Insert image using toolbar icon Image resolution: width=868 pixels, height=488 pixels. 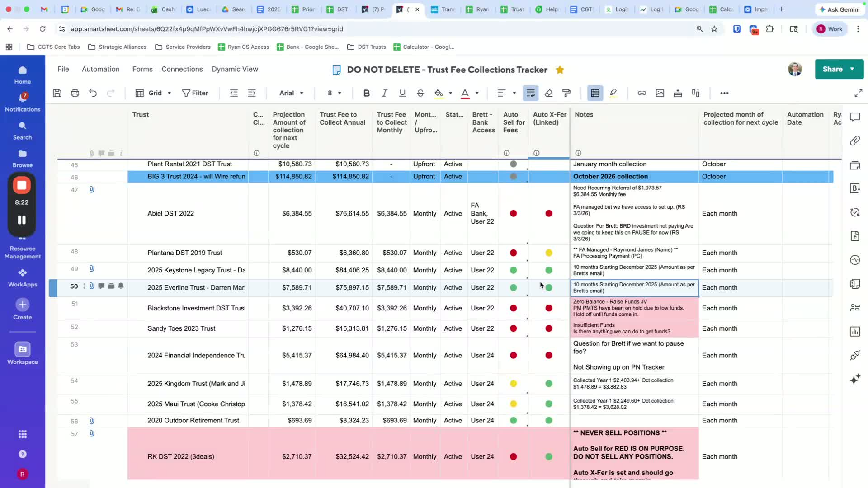[x=660, y=93]
